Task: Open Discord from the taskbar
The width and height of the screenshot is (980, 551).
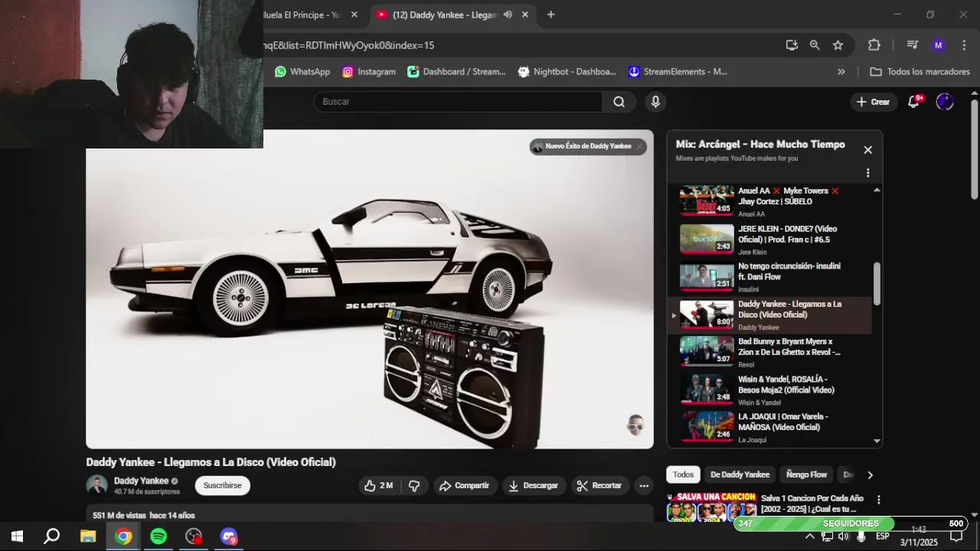Action: pyautogui.click(x=229, y=536)
